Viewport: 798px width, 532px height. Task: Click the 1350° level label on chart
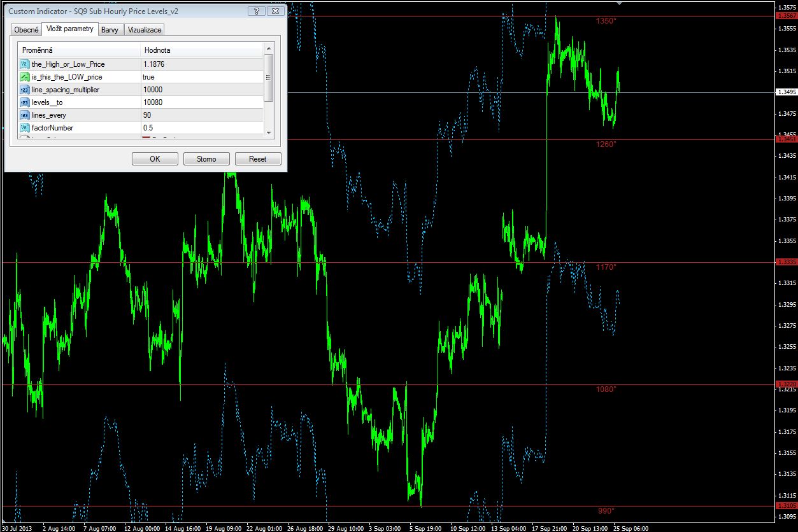[x=606, y=21]
